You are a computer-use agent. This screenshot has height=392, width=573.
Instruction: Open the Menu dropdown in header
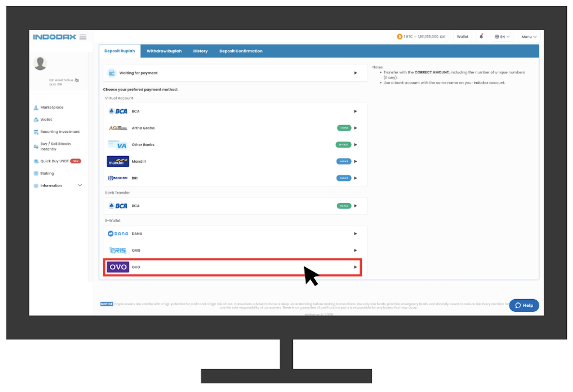[x=529, y=36]
